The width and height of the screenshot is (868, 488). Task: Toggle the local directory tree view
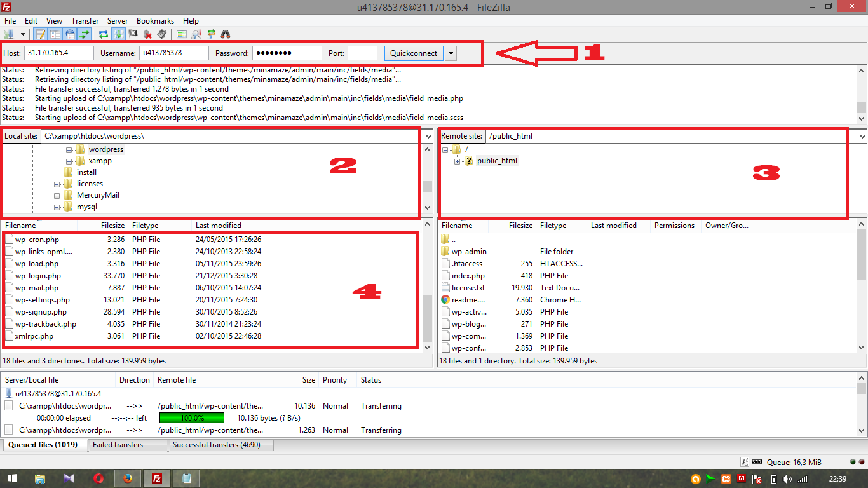[55, 34]
